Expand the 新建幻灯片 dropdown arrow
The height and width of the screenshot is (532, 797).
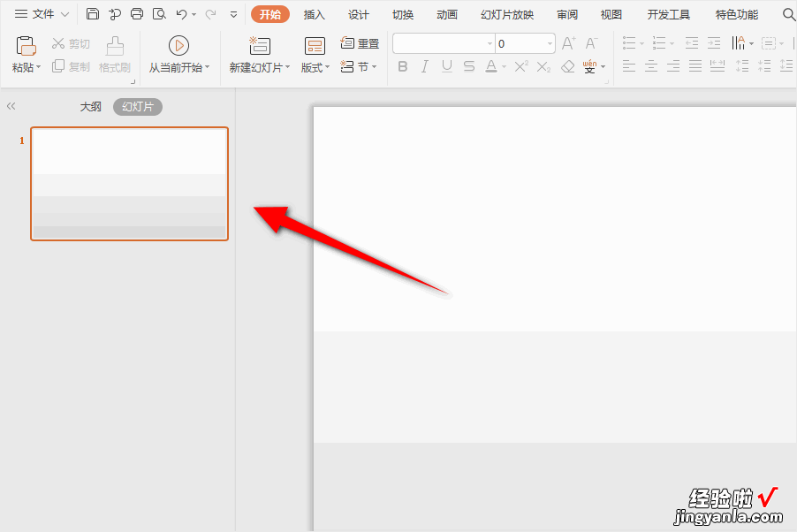click(288, 67)
